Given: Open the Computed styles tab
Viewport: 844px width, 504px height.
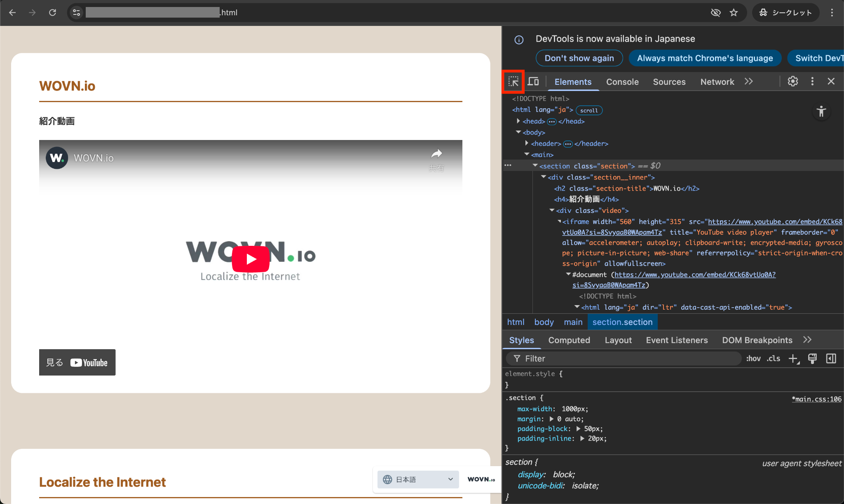Looking at the screenshot, I should pyautogui.click(x=569, y=340).
